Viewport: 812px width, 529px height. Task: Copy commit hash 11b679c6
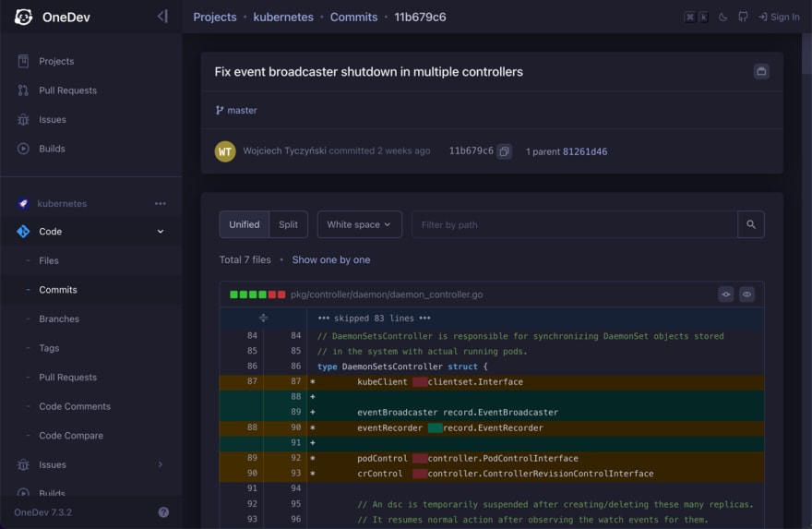pyautogui.click(x=504, y=151)
